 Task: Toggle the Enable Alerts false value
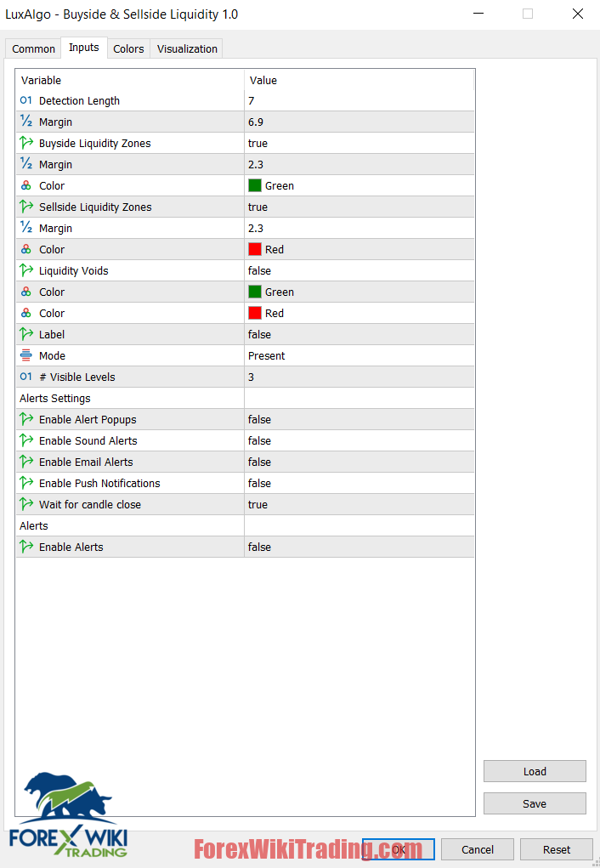pos(359,547)
